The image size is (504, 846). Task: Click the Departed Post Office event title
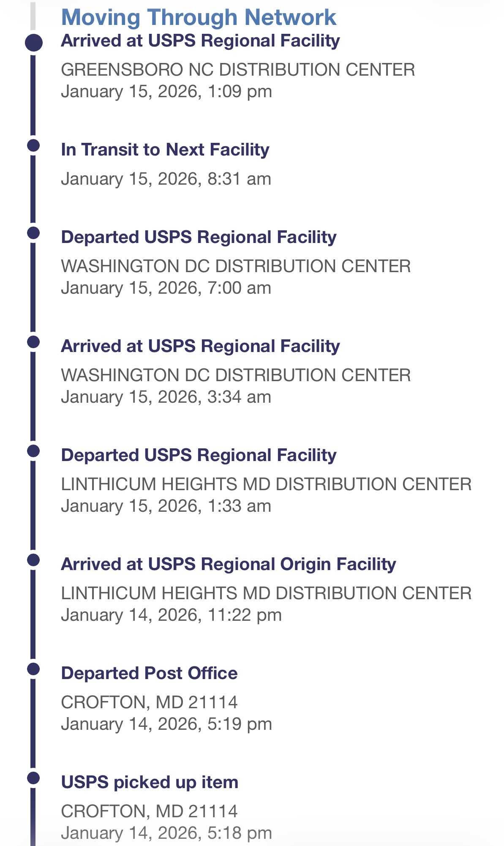click(x=149, y=673)
